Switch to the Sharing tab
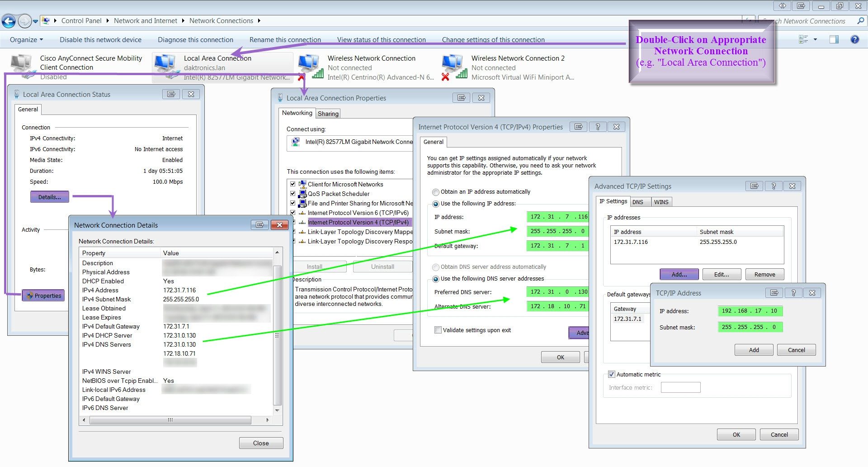The image size is (868, 467). point(328,114)
